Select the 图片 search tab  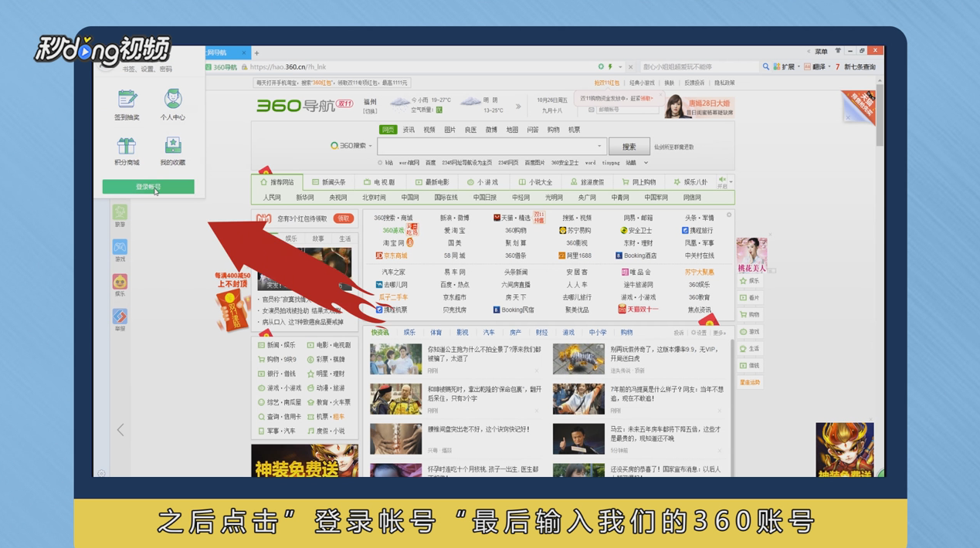coord(450,130)
